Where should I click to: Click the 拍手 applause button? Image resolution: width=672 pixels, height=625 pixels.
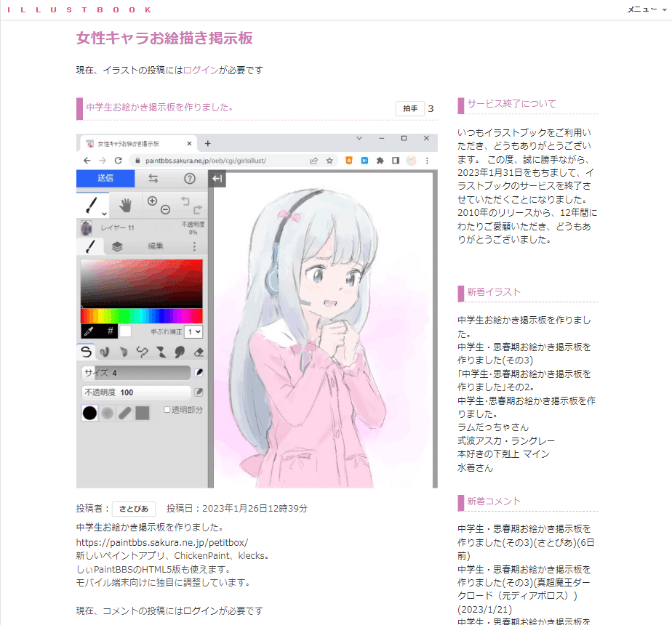[410, 109]
